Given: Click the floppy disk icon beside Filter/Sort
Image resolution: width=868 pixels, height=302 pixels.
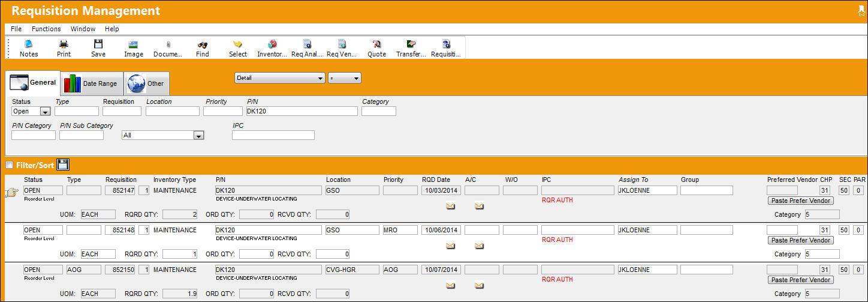Looking at the screenshot, I should tap(64, 165).
